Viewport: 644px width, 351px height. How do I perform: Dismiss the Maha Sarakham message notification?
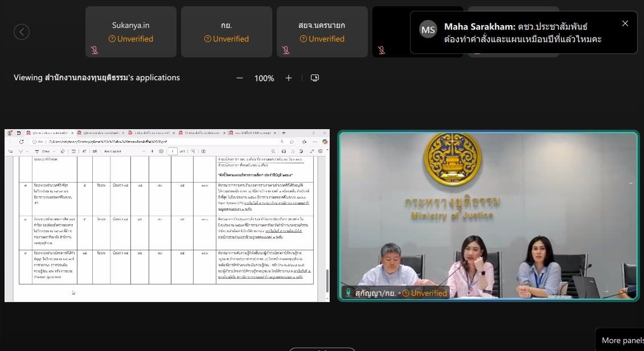(x=625, y=23)
